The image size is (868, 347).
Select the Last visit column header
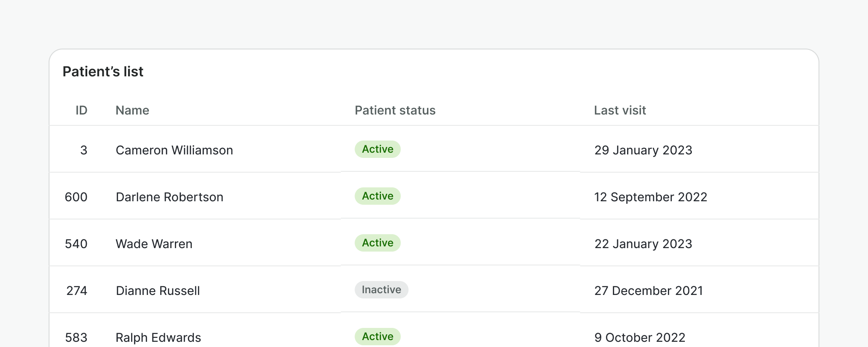[620, 110]
